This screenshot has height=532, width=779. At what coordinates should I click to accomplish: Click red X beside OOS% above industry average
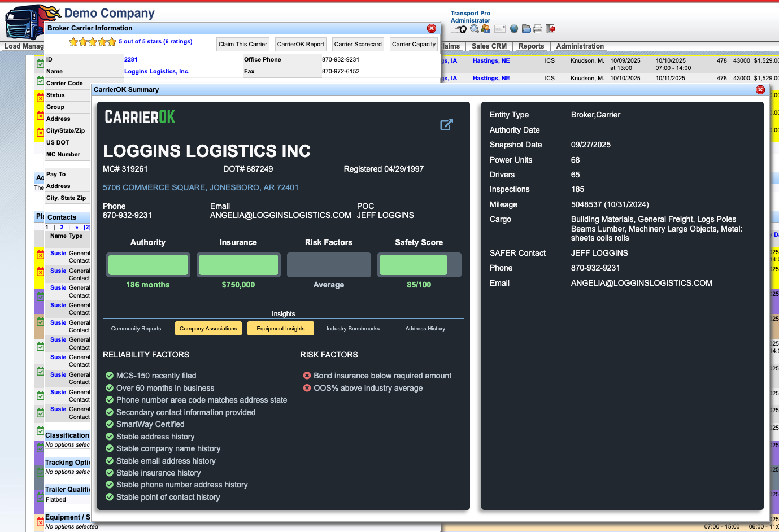tap(307, 388)
